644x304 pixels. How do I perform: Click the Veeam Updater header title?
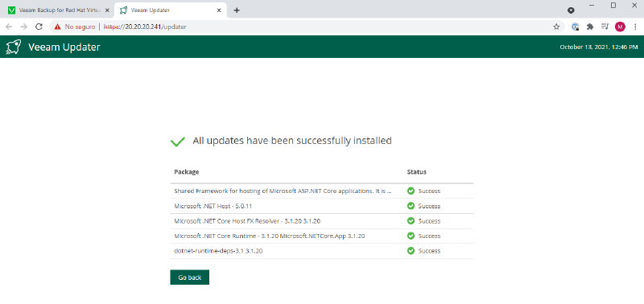[x=64, y=47]
